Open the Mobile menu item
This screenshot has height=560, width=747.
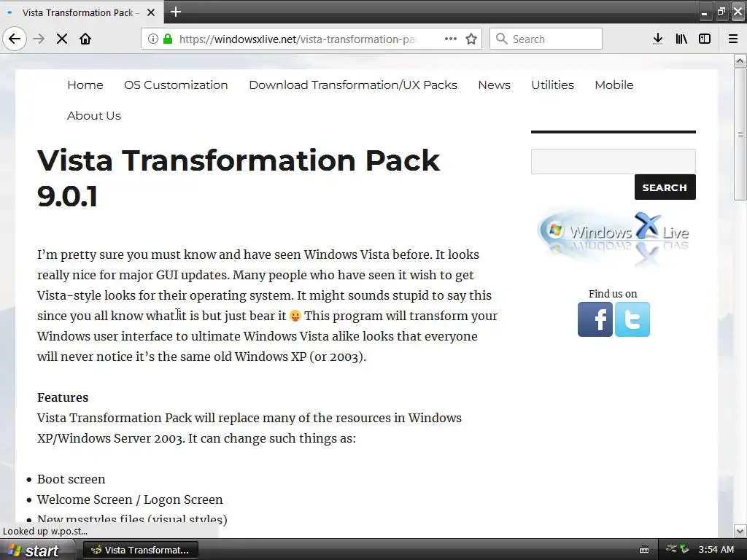(x=614, y=85)
